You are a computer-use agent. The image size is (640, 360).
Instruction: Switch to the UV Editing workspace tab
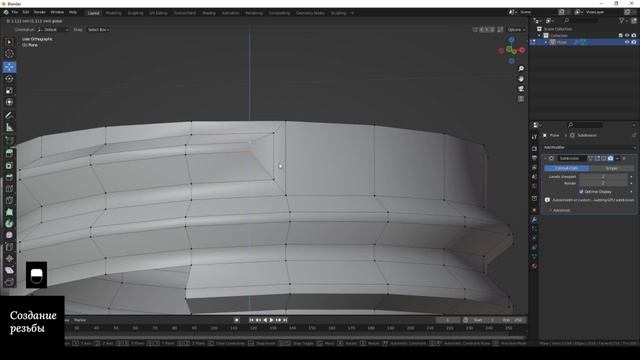[x=158, y=13]
